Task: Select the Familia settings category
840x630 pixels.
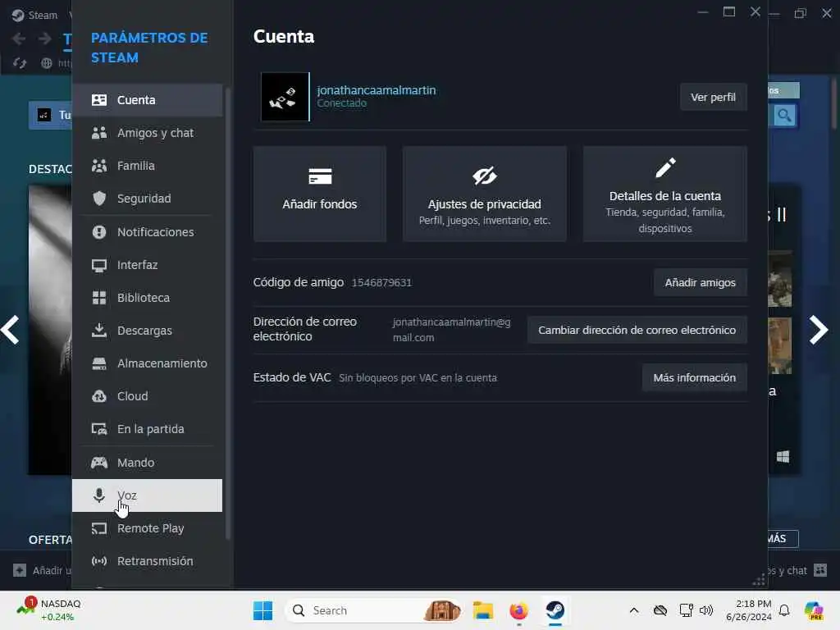Action: 148,166
